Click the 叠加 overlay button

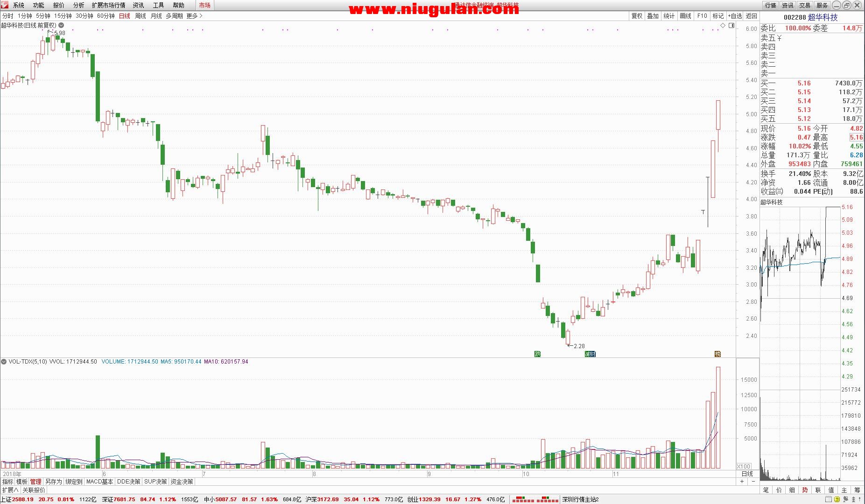(x=653, y=16)
